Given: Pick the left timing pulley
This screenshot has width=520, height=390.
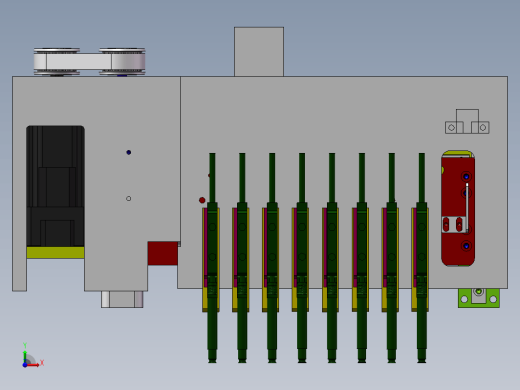Looking at the screenshot, I should click(57, 62).
